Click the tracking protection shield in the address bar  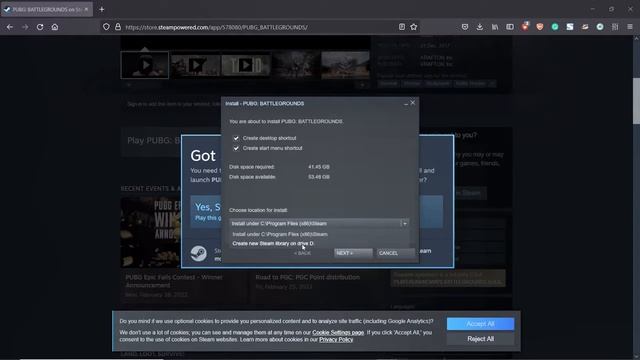106,27
